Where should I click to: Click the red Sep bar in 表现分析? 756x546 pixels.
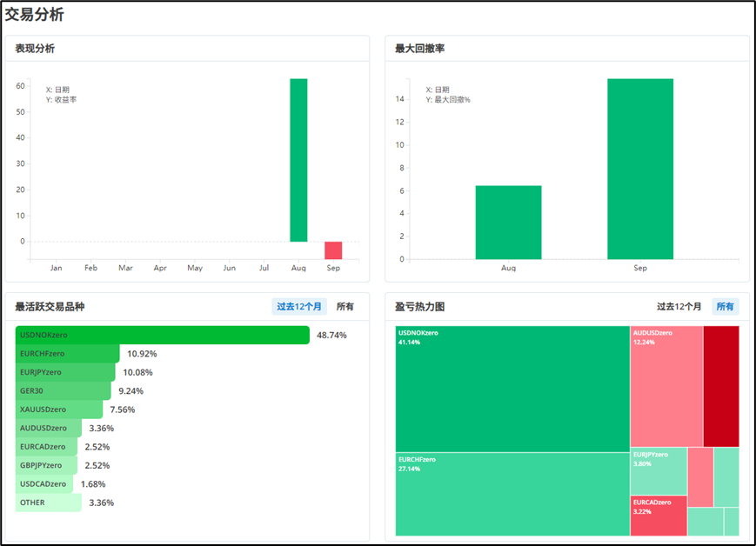(333, 250)
